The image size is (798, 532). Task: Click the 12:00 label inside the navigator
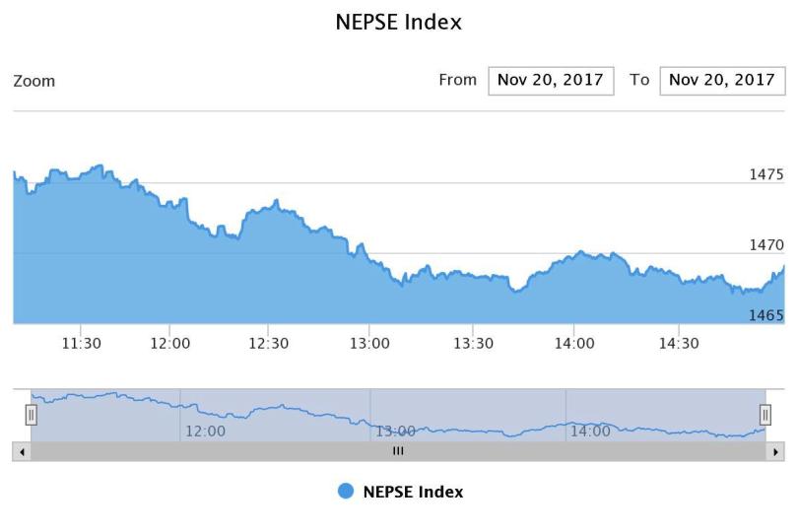(205, 431)
